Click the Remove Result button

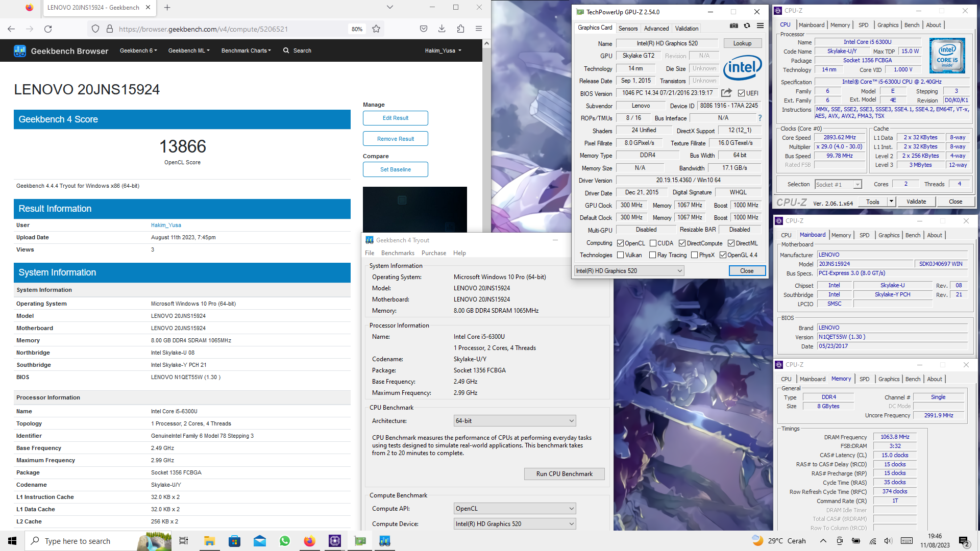click(x=395, y=139)
